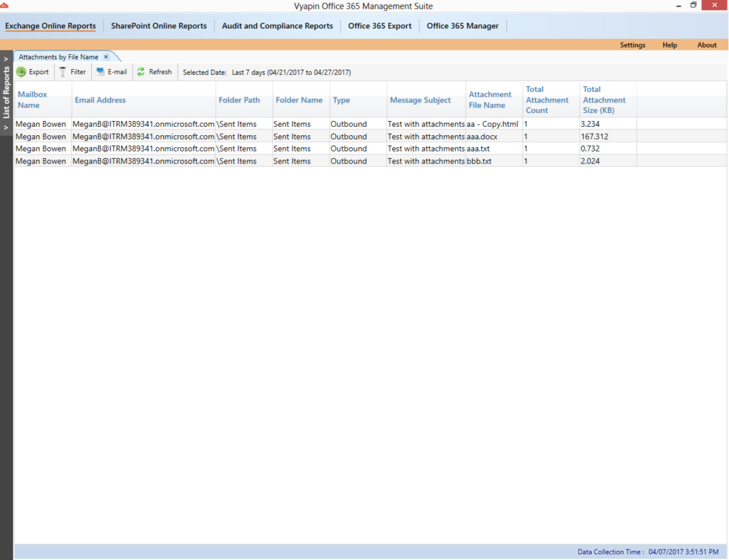Screen dimensions: 729x560
Task: Click the green Export icon
Action: pyautogui.click(x=21, y=72)
